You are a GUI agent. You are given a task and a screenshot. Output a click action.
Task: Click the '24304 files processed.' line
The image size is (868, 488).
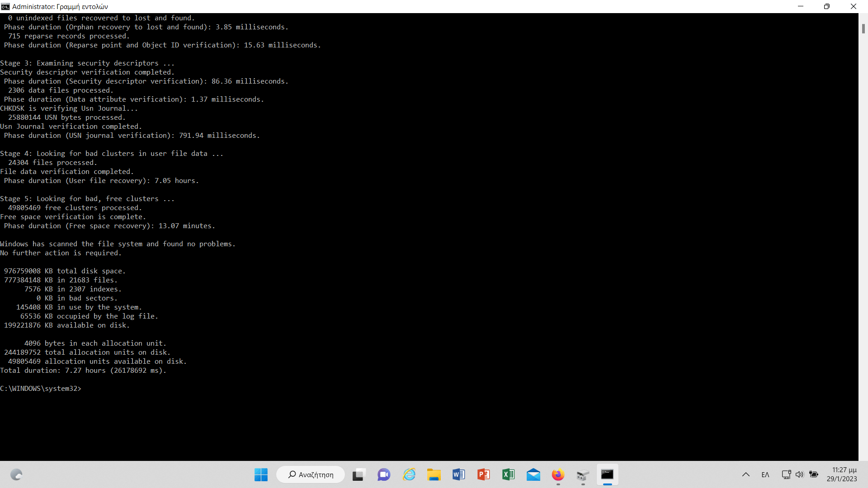click(x=52, y=163)
